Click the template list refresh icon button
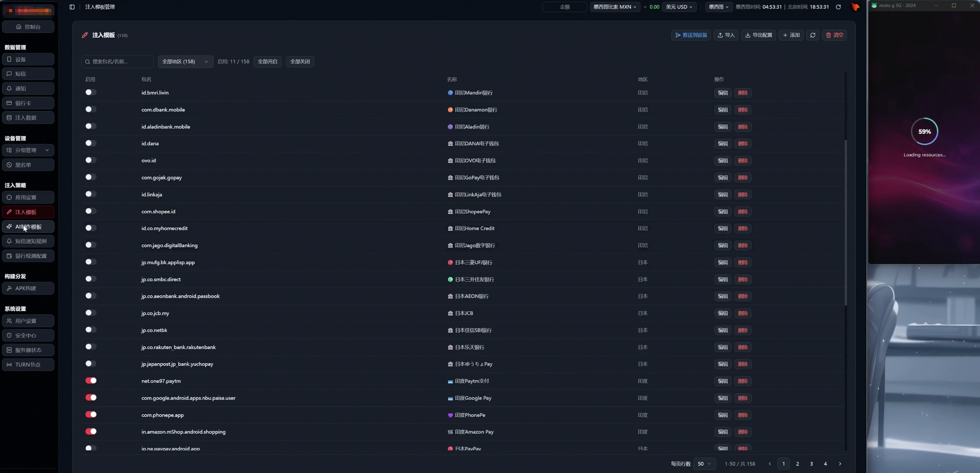This screenshot has width=980, height=473. (813, 35)
